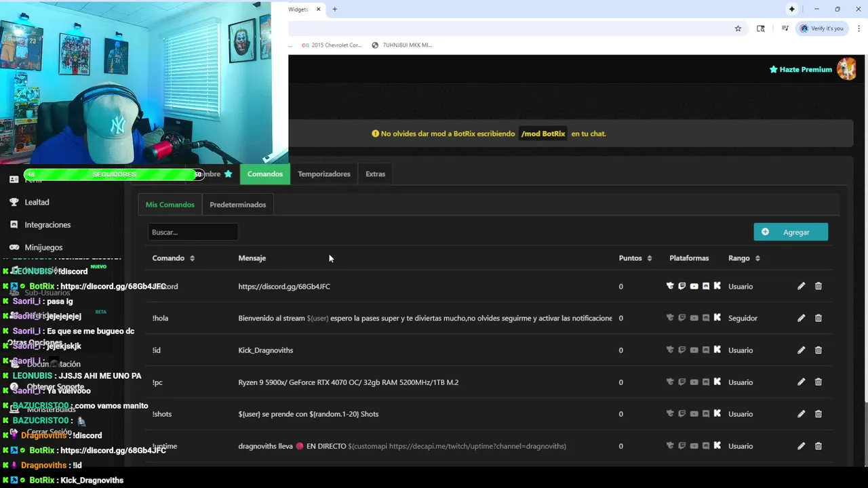
Task: Delete the !pc command using trash icon
Action: point(818,382)
